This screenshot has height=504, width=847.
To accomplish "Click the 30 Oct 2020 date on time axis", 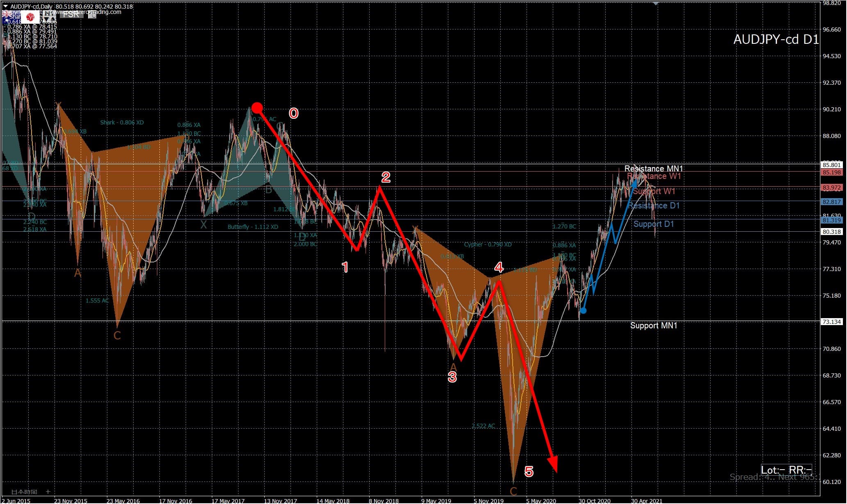I will click(594, 500).
